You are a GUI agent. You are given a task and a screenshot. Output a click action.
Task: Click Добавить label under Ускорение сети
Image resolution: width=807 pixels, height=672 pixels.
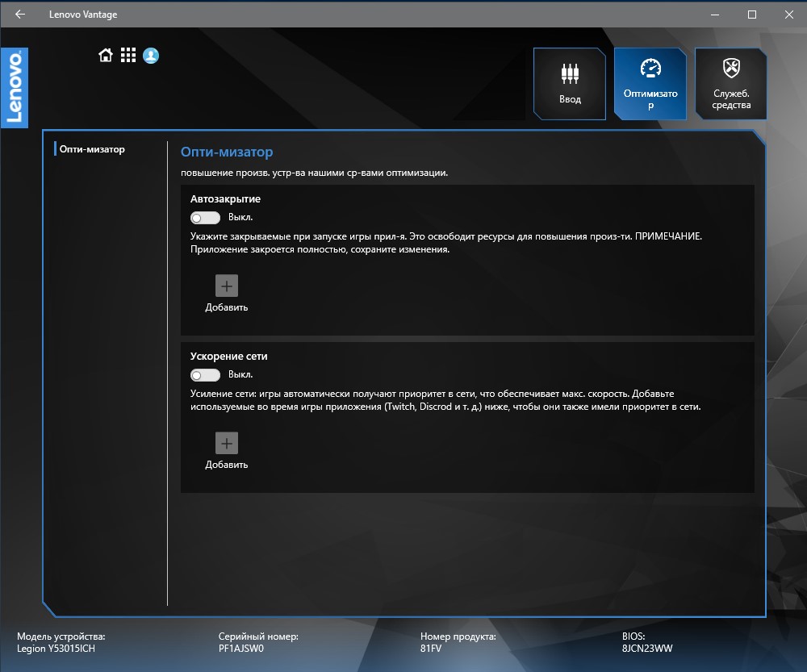tap(227, 465)
